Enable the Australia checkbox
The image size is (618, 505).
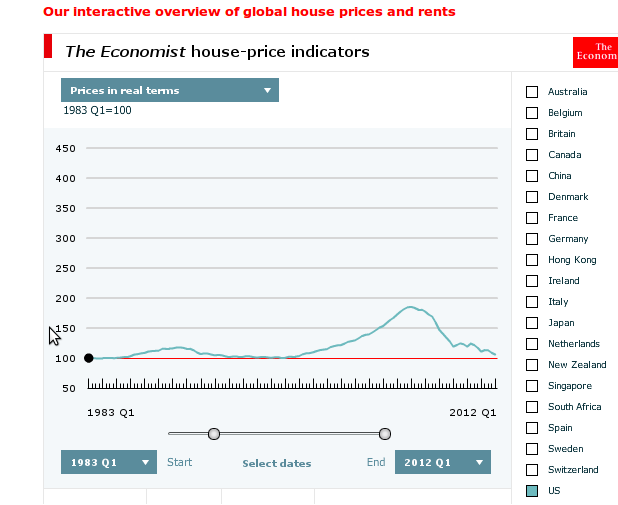(x=532, y=92)
